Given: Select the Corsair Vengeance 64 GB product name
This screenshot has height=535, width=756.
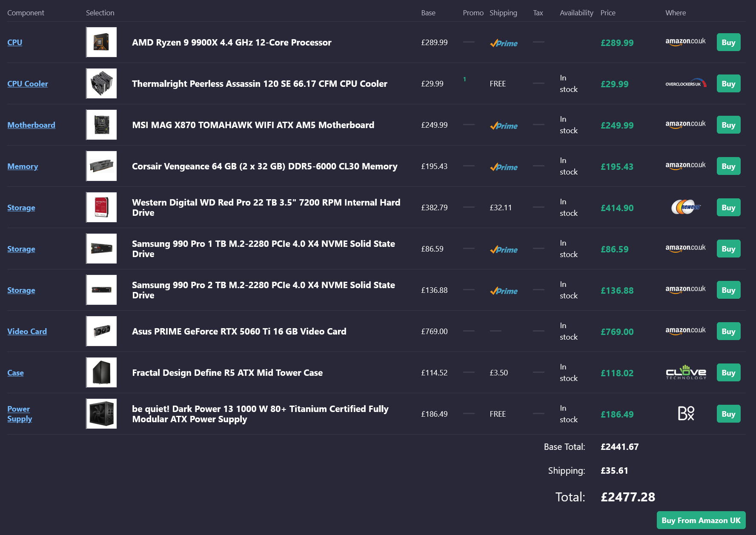Looking at the screenshot, I should 265,166.
